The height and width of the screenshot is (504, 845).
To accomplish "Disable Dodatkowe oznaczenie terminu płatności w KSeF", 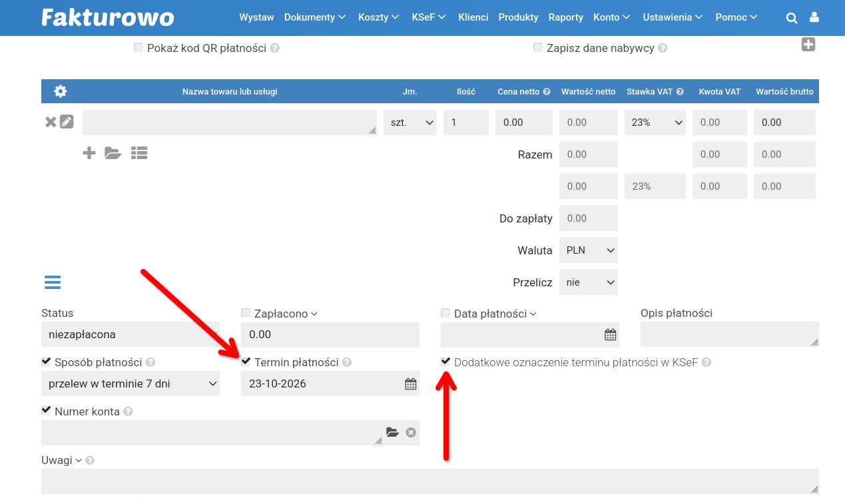I will pos(445,362).
